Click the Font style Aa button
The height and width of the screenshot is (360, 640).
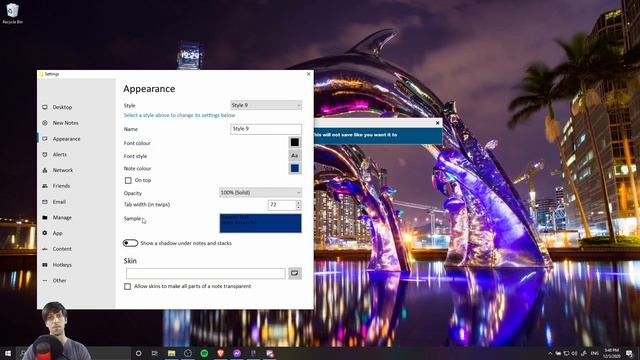[295, 156]
